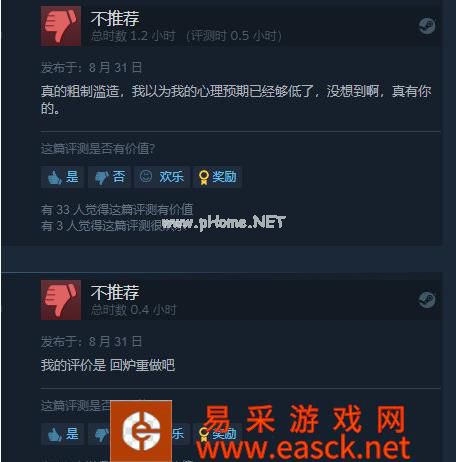Click the red thumbs-down icon on second review
The image size is (456, 462).
coord(61,300)
